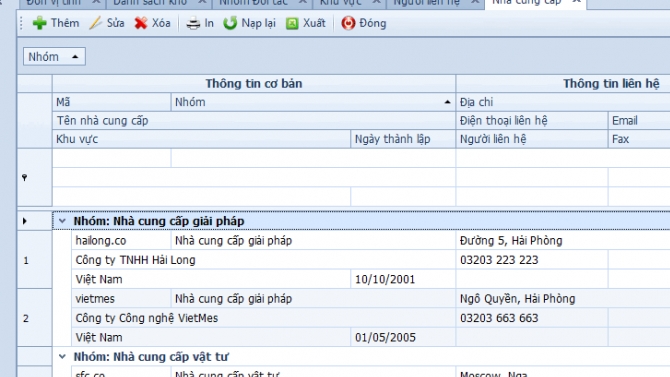Click the Địa chỉ filter input field

pos(563,158)
